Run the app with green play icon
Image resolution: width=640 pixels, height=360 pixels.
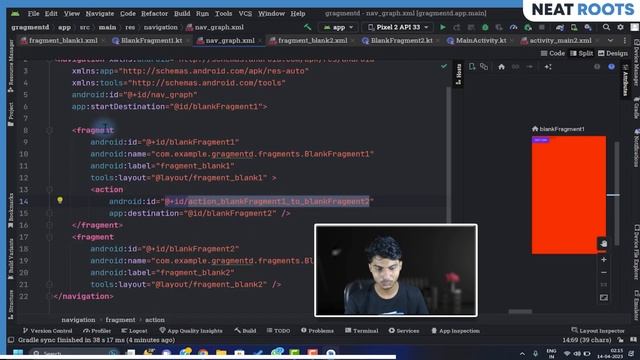click(x=443, y=27)
